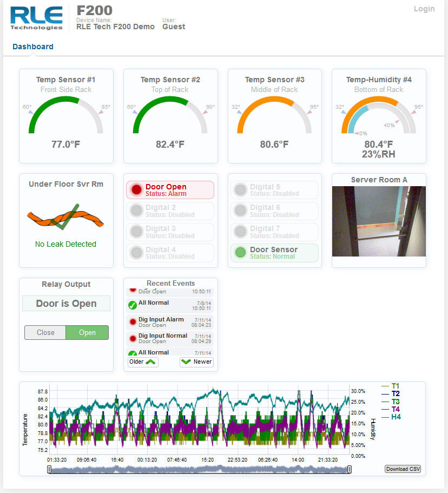Screen dimensions: 448x493
Task: Show newer recent events
Action: click(x=196, y=362)
